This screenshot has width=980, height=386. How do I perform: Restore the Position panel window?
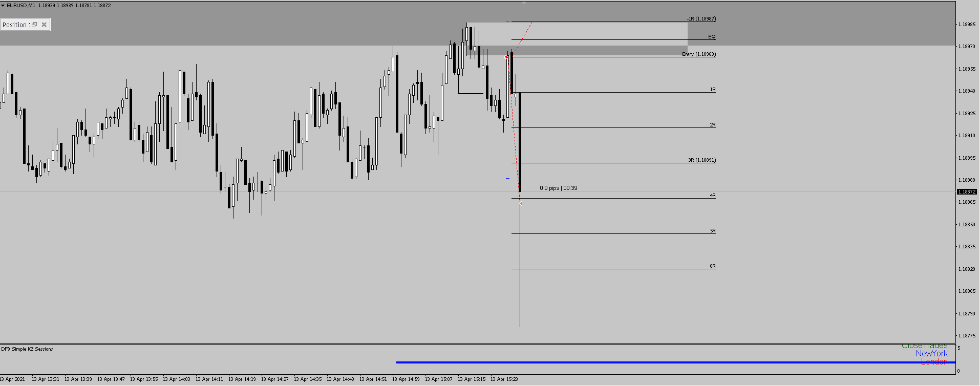tap(34, 25)
